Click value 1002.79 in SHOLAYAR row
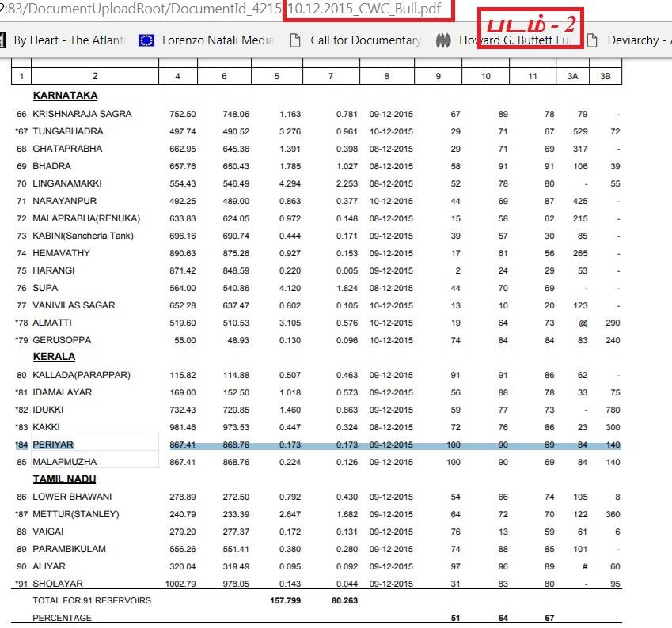 (180, 584)
